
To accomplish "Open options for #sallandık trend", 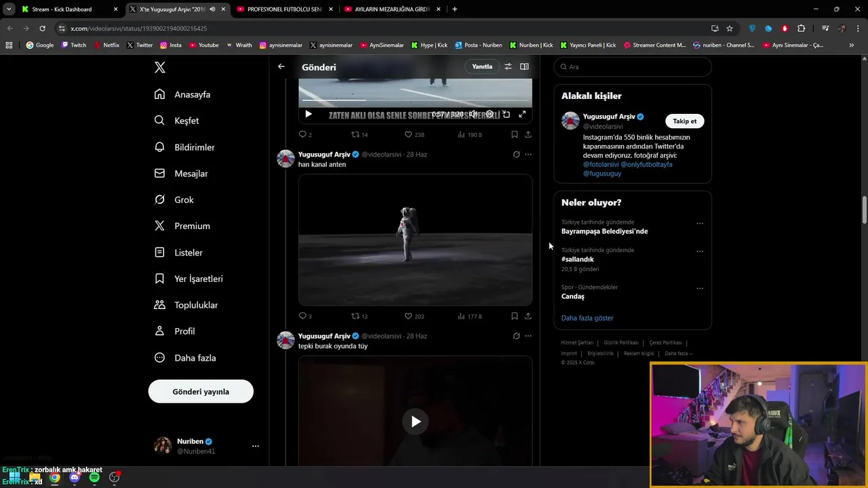I will (700, 251).
